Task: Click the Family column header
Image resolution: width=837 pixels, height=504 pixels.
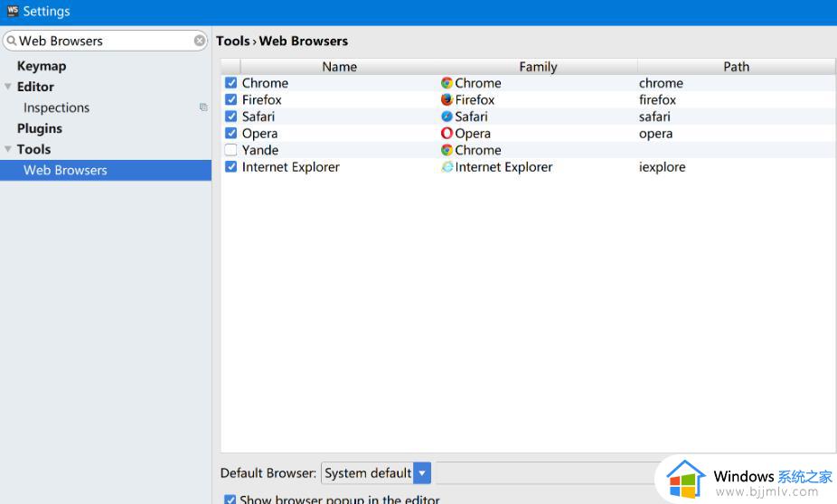Action: (538, 67)
